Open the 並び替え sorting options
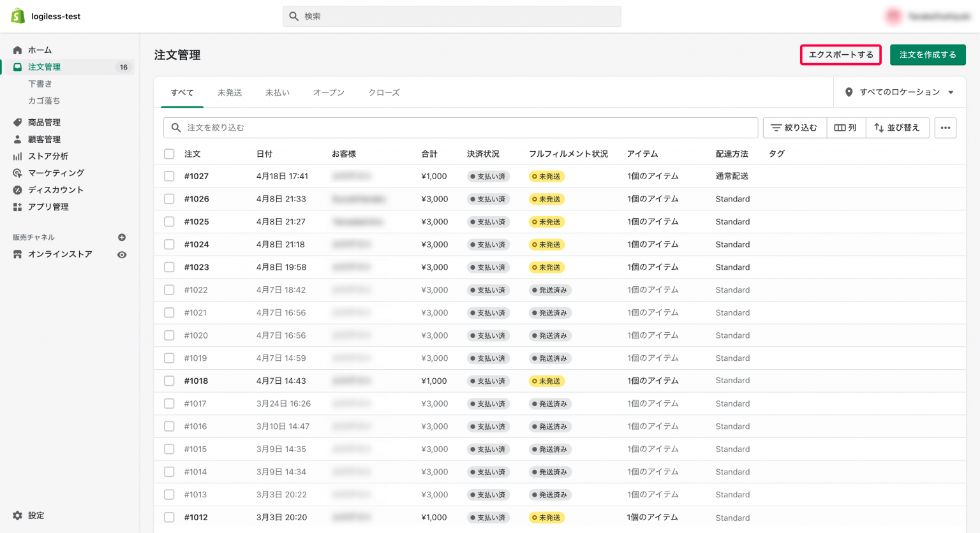 (x=897, y=128)
